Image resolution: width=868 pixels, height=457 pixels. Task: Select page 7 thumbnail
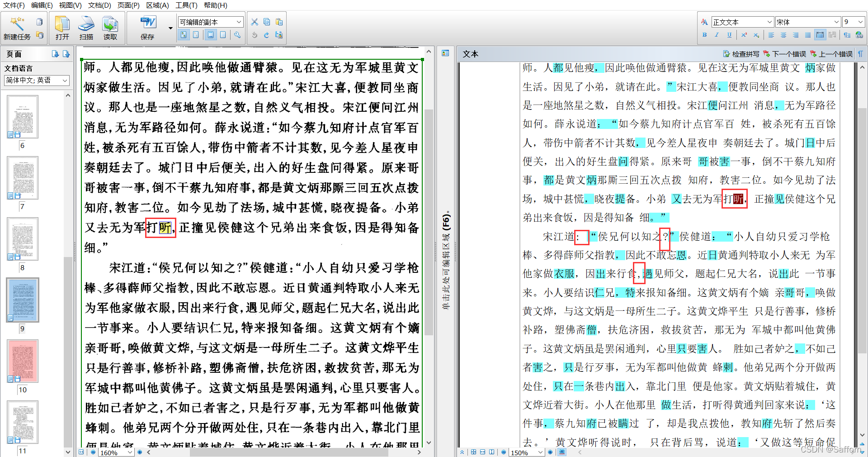point(23,178)
